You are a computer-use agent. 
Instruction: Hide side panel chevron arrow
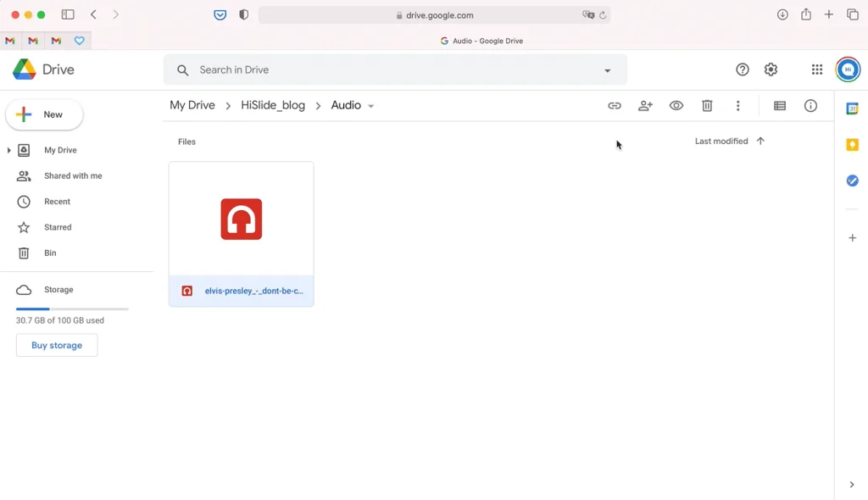[x=852, y=485]
